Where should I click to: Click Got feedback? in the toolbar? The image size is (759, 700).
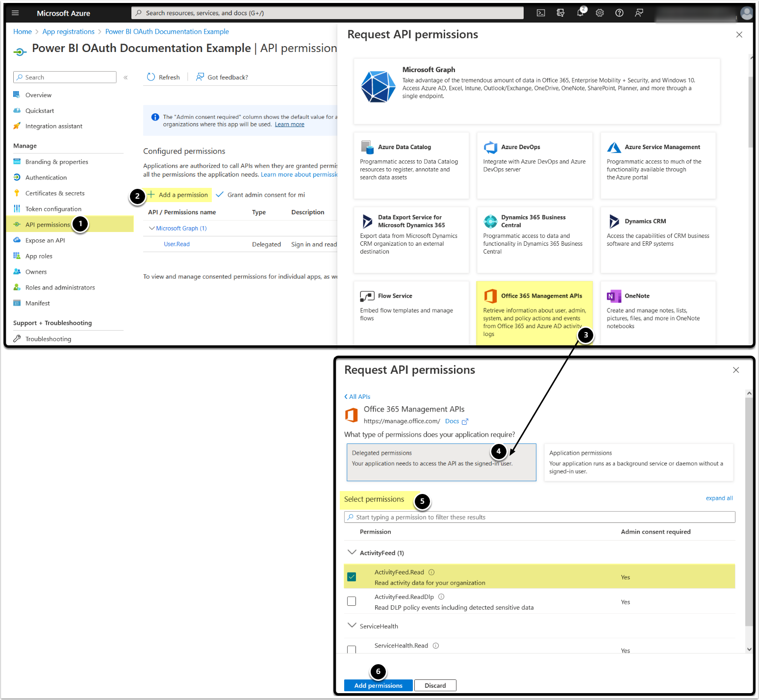[222, 77]
